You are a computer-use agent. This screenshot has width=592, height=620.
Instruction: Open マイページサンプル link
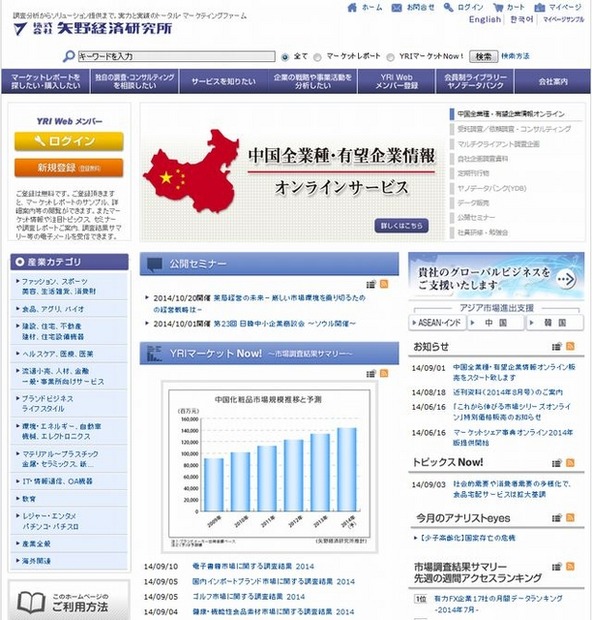point(563,19)
